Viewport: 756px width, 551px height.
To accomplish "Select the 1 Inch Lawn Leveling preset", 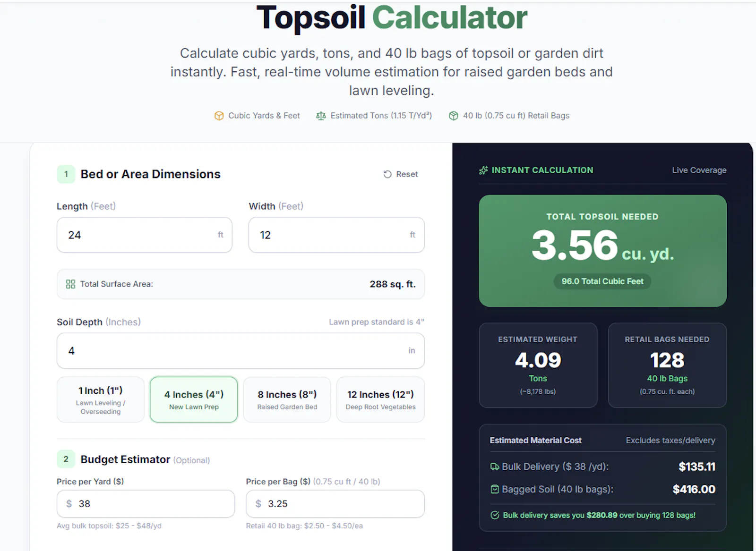I will [101, 399].
